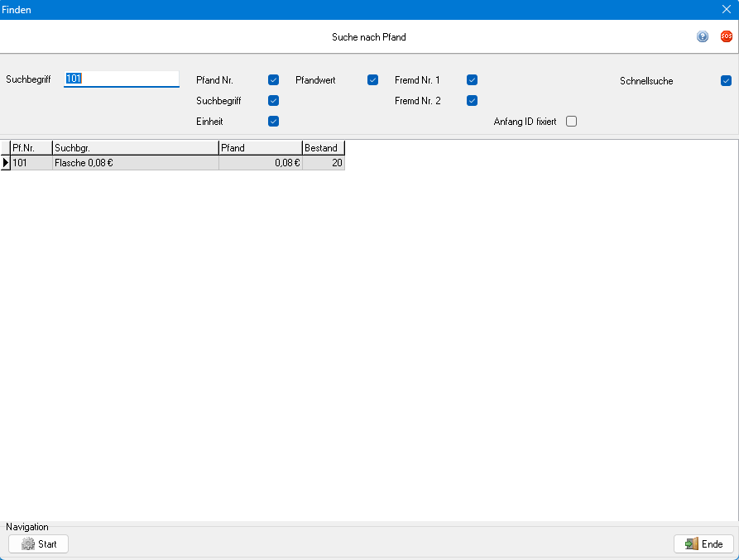Uncheck the Fremd Nr. 2 checkbox
The width and height of the screenshot is (739, 560).
pyautogui.click(x=472, y=101)
